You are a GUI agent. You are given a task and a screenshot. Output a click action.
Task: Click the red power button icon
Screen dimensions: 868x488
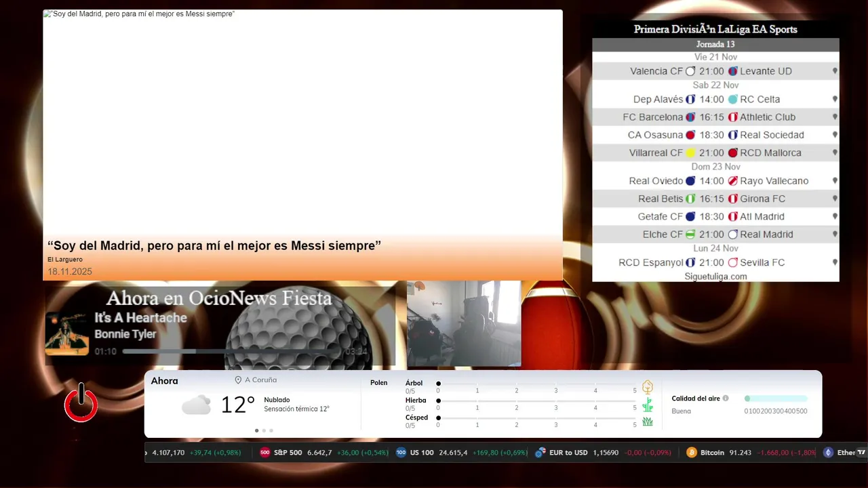coord(81,404)
